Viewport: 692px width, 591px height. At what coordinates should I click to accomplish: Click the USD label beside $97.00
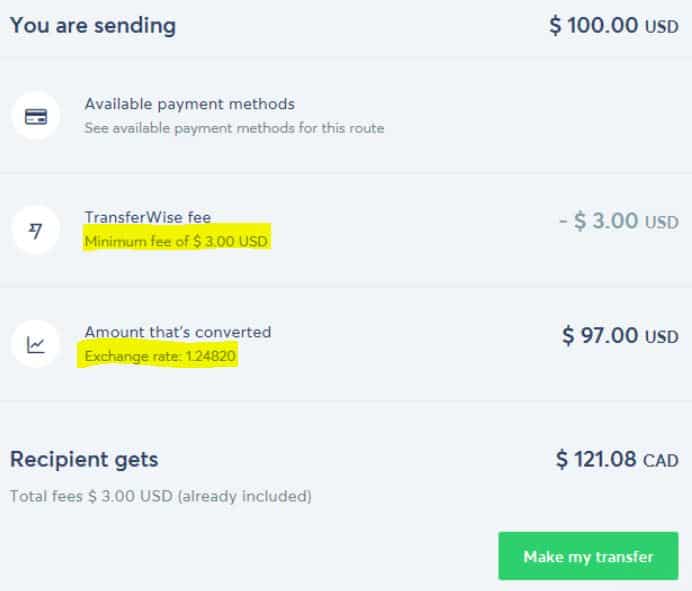661,337
